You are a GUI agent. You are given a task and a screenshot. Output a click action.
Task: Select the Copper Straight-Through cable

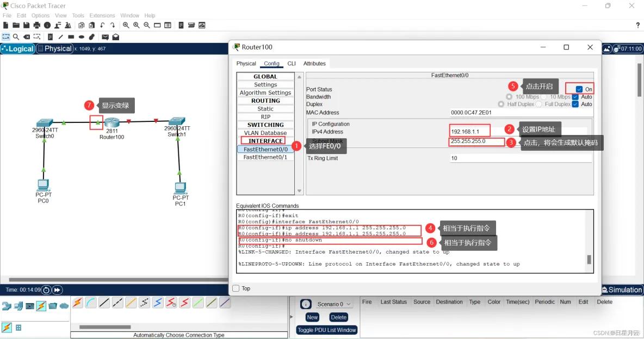(x=104, y=303)
